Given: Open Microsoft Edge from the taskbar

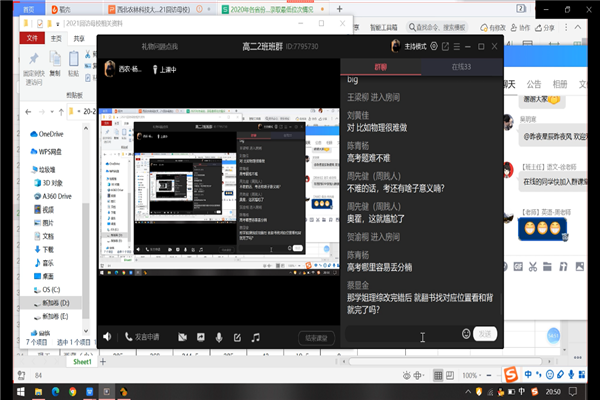Looking at the screenshot, I should click(55, 392).
